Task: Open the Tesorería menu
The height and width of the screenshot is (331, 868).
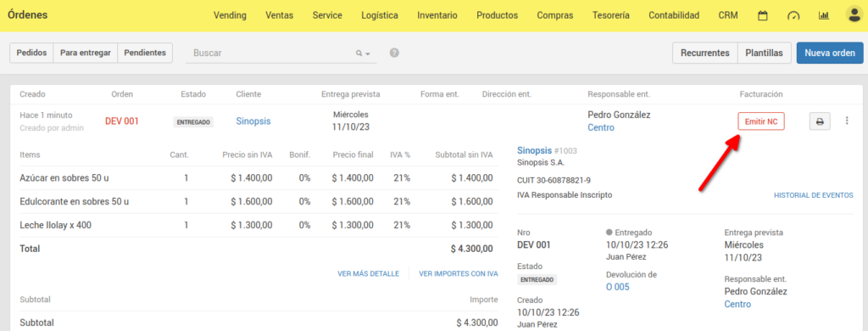Action: (x=610, y=15)
